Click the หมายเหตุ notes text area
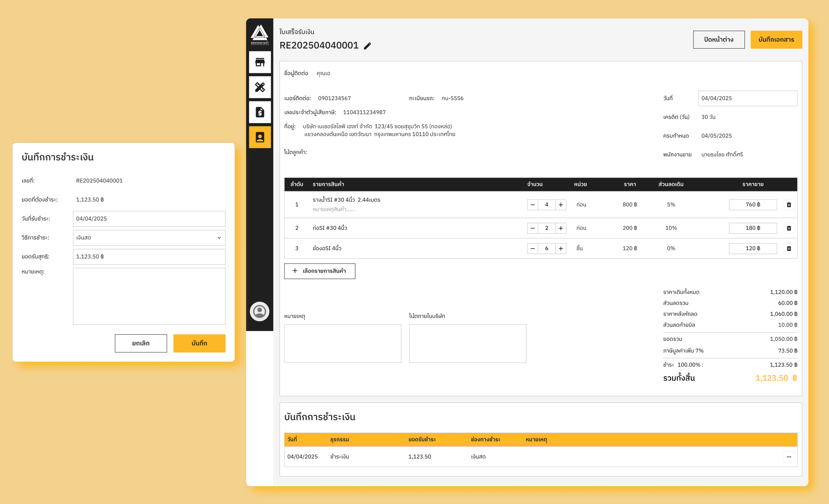Image resolution: width=829 pixels, height=504 pixels. tap(149, 296)
